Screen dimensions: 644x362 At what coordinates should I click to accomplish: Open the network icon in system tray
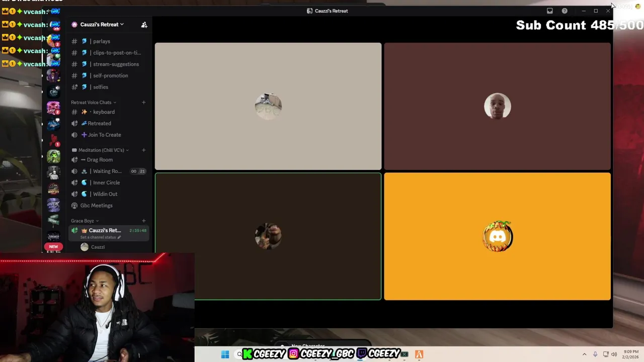606,354
